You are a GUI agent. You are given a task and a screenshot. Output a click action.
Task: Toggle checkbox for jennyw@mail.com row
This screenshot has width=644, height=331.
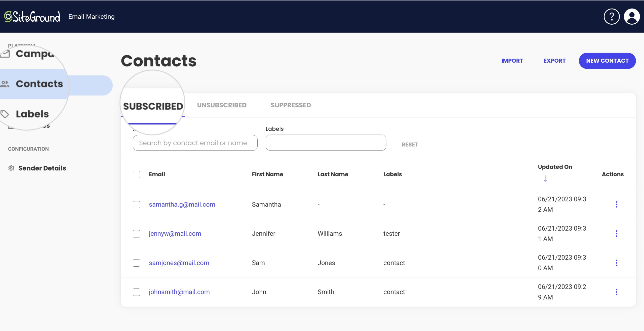pyautogui.click(x=136, y=233)
